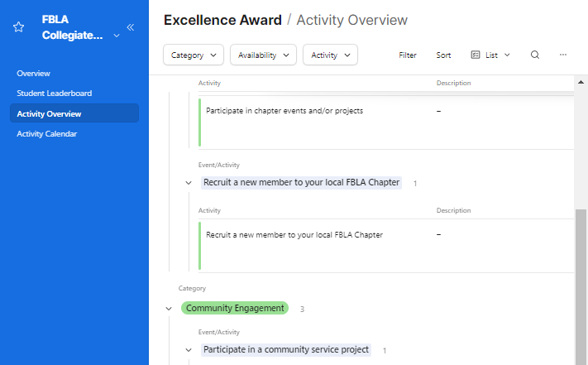The height and width of the screenshot is (365, 588).
Task: Go to Overview in the sidebar
Action: pyautogui.click(x=33, y=74)
